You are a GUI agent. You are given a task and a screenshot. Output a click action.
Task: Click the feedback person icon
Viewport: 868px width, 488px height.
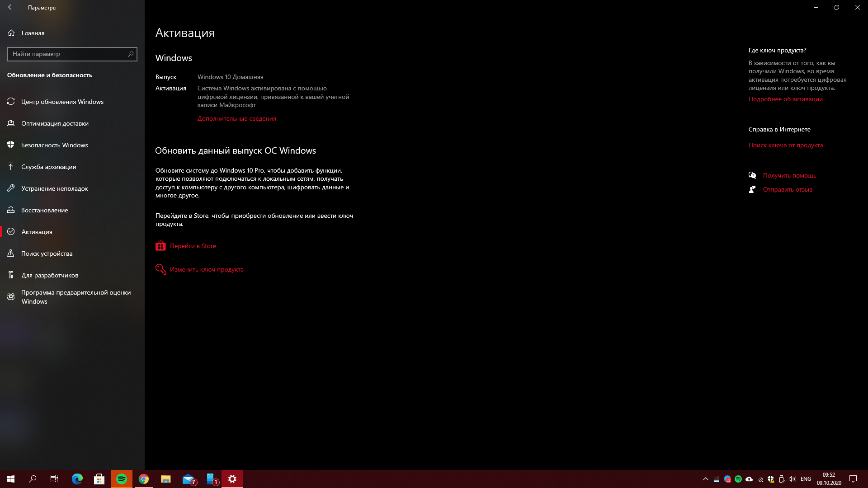pos(752,189)
